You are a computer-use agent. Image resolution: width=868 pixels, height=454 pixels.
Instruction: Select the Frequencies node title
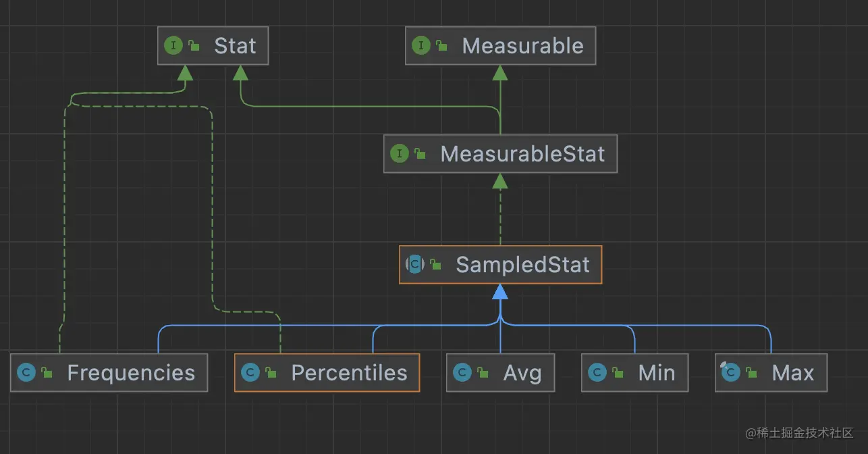tap(131, 372)
